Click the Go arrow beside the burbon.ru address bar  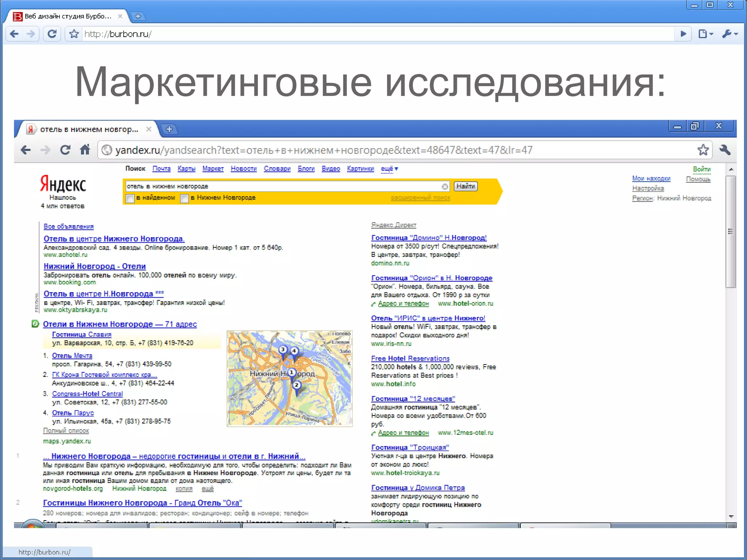tap(684, 34)
